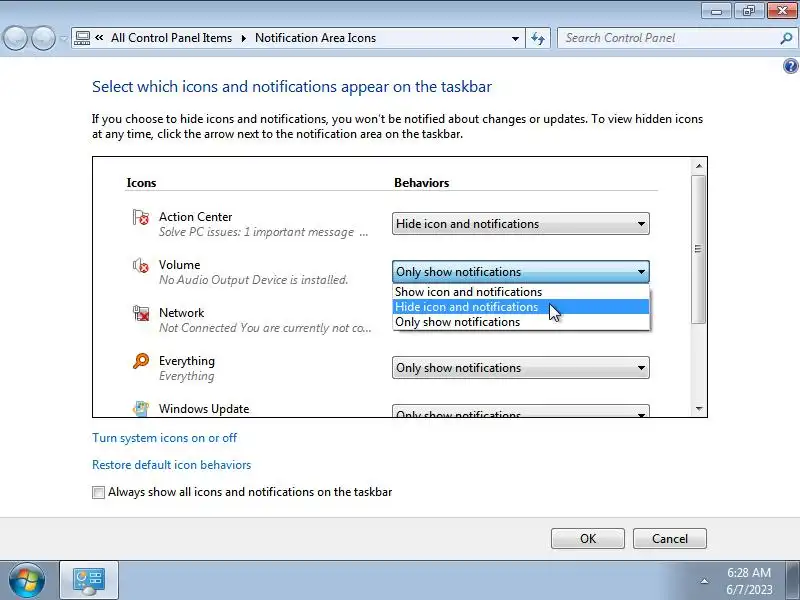Click the search magnifier icon
The image size is (800, 600).
[786, 38]
